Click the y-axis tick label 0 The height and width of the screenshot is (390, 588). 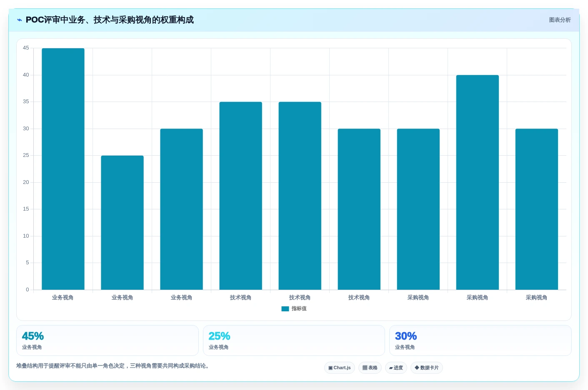(28, 290)
